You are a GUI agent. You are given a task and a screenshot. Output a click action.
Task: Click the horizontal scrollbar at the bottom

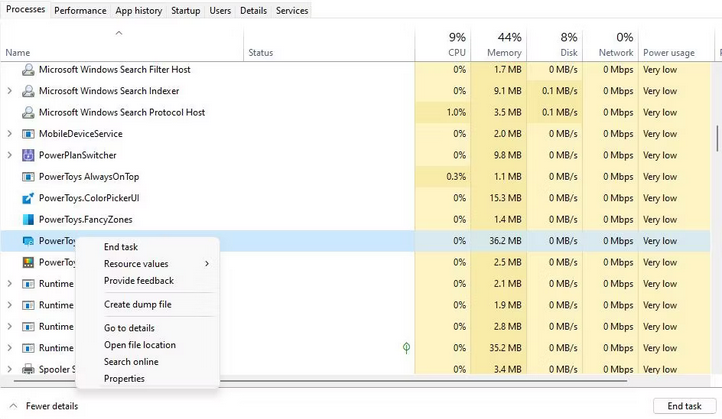click(x=320, y=381)
